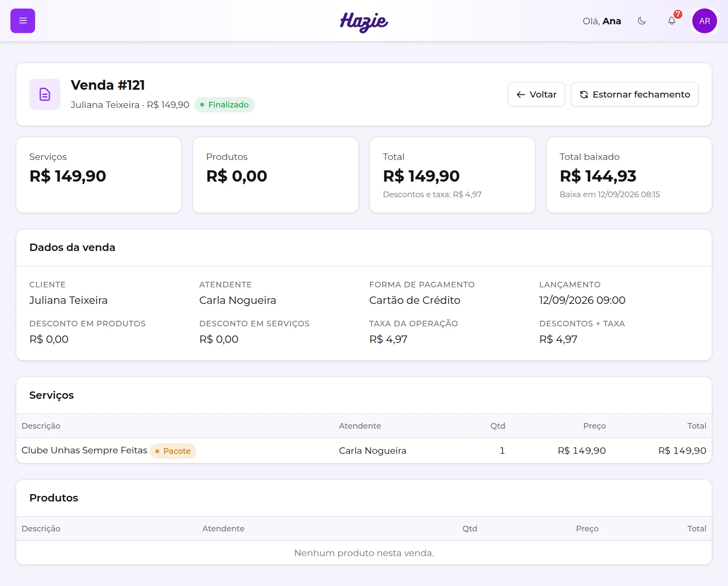The width and height of the screenshot is (728, 586).
Task: Click the sale document icon
Action: 45,94
